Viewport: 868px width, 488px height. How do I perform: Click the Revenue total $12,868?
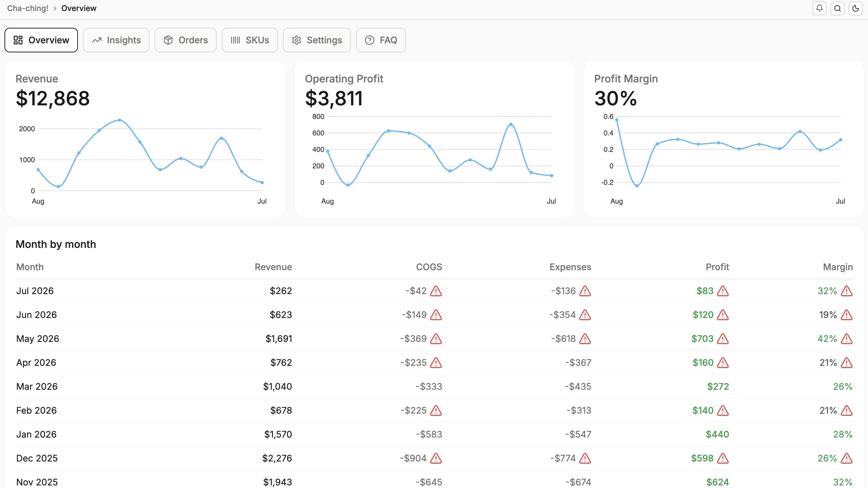(x=53, y=98)
